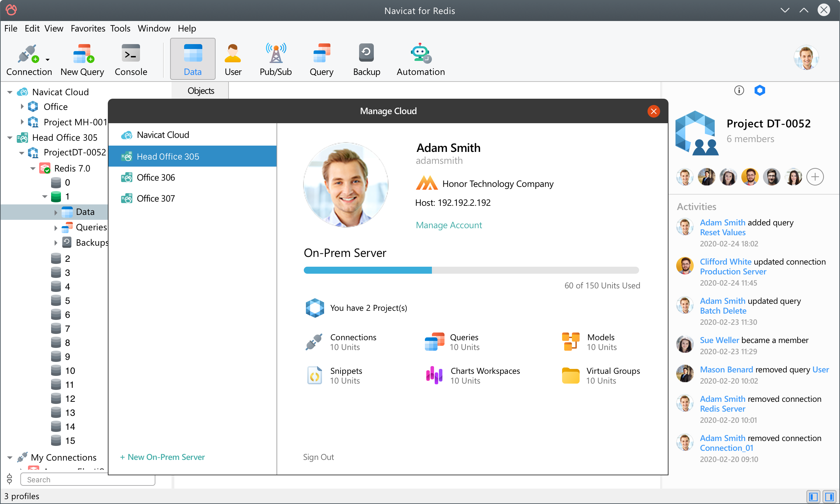Expand the Queries tree item
The image size is (840, 504).
point(56,228)
